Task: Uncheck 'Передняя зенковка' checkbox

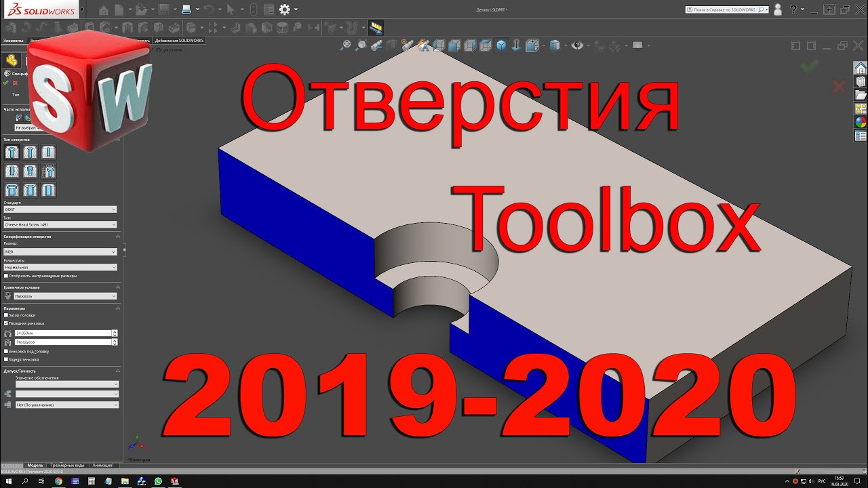Action: [x=6, y=323]
